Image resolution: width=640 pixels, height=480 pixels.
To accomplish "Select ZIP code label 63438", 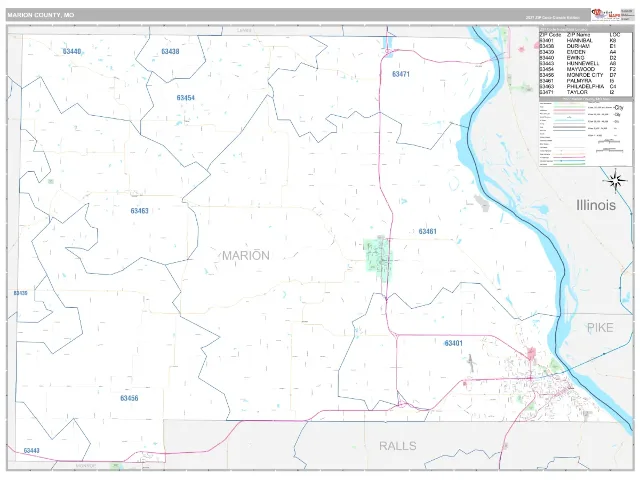I will point(170,51).
